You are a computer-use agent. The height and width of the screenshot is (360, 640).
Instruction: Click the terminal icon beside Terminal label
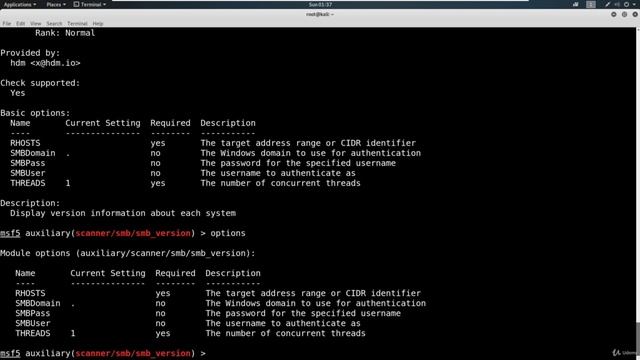coord(76,4)
